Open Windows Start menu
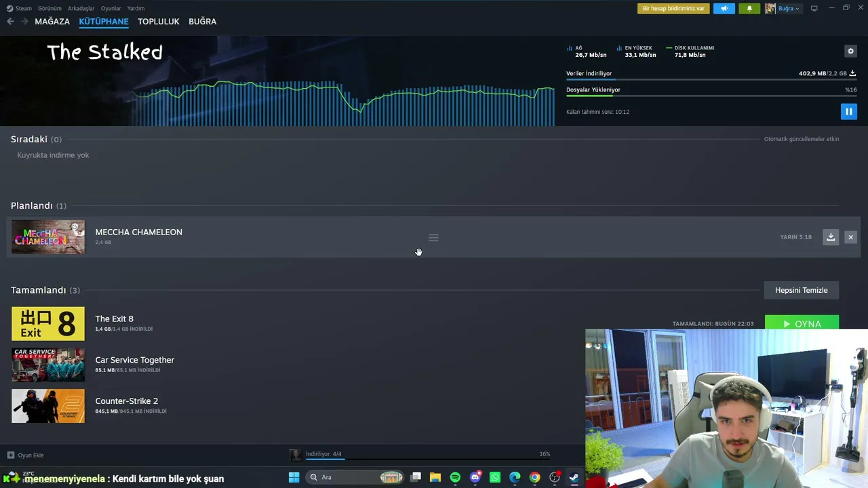868x488 pixels. (294, 477)
